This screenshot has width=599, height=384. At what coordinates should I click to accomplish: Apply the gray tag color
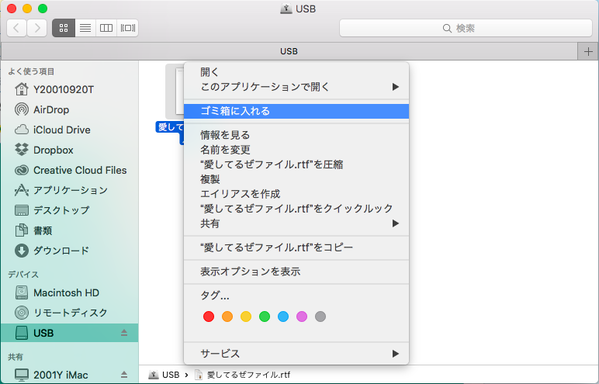click(321, 316)
